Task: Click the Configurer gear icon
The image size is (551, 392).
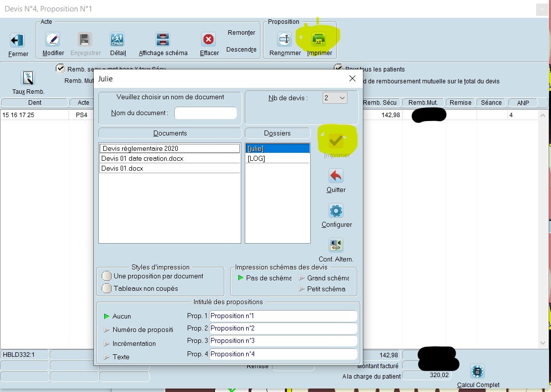Action: coord(336,211)
